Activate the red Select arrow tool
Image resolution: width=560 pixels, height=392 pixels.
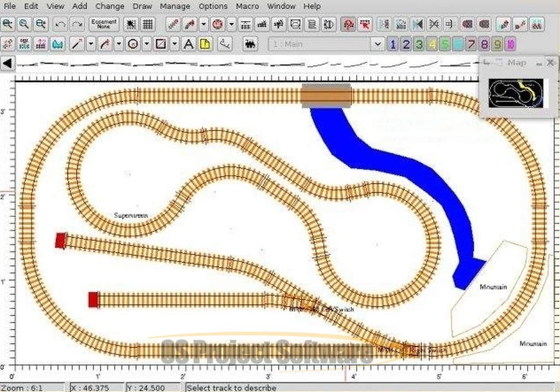365,24
